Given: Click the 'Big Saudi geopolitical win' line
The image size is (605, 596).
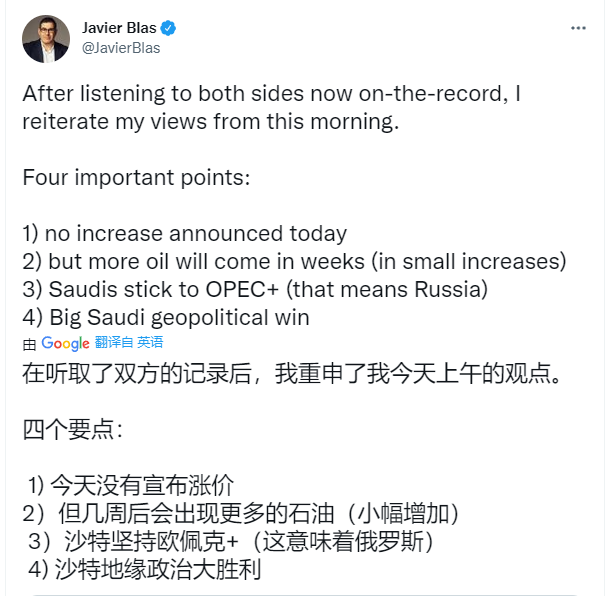Looking at the screenshot, I should (166, 318).
